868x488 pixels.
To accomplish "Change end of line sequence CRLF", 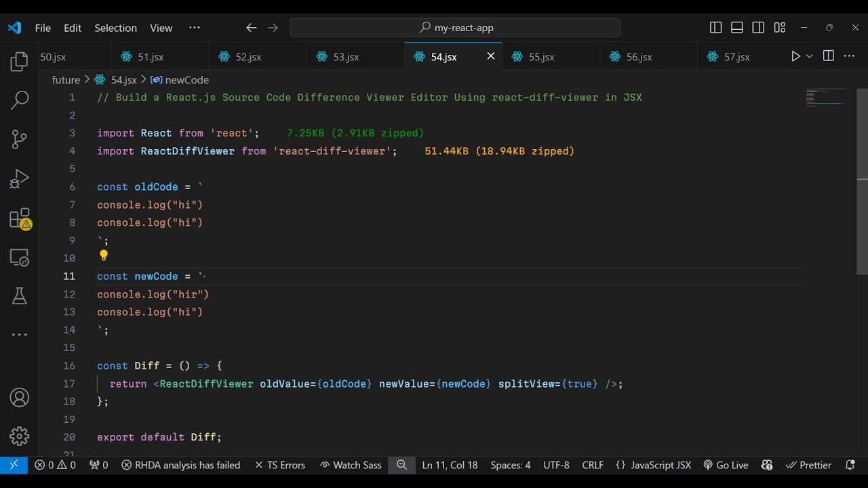I will (x=593, y=465).
